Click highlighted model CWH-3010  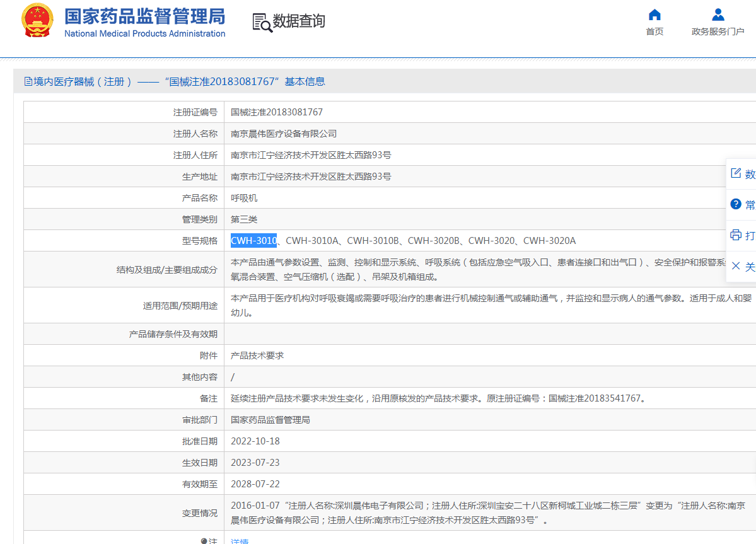pyautogui.click(x=253, y=240)
